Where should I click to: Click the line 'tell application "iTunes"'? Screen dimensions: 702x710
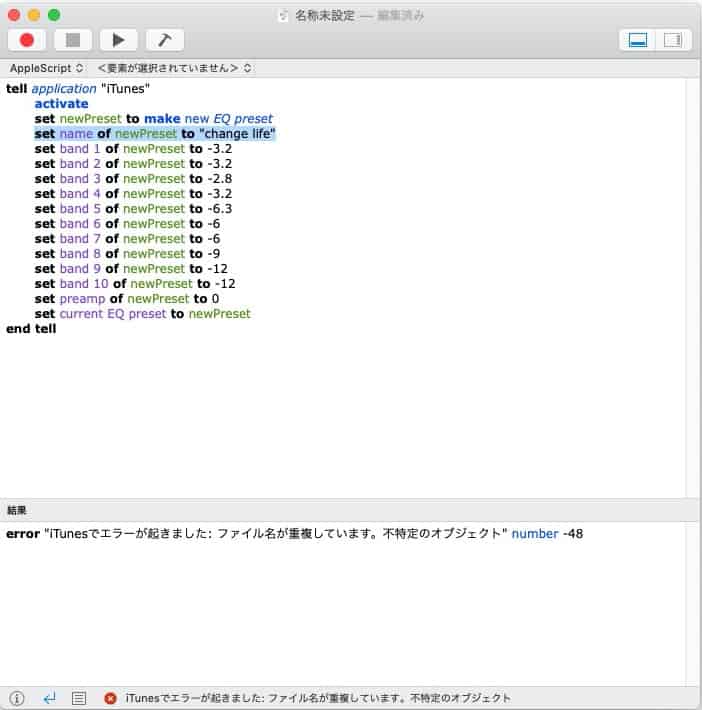(78, 89)
